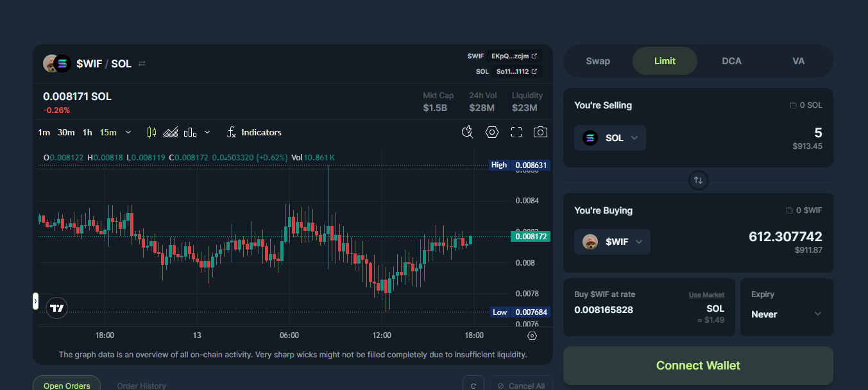Viewport: 868px width, 390px height.
Task: Set chart interval to 30m
Action: pyautogui.click(x=66, y=132)
